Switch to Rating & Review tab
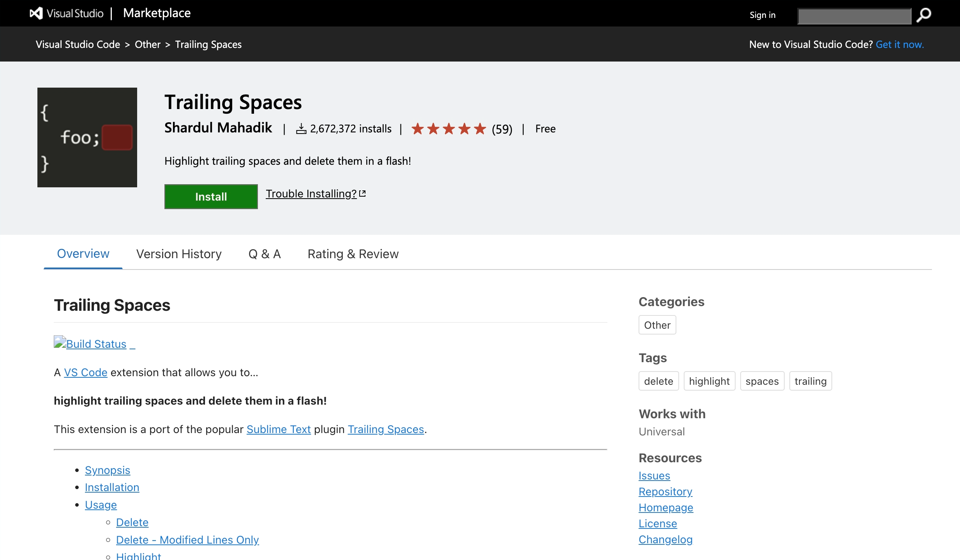960x560 pixels. [x=353, y=254]
